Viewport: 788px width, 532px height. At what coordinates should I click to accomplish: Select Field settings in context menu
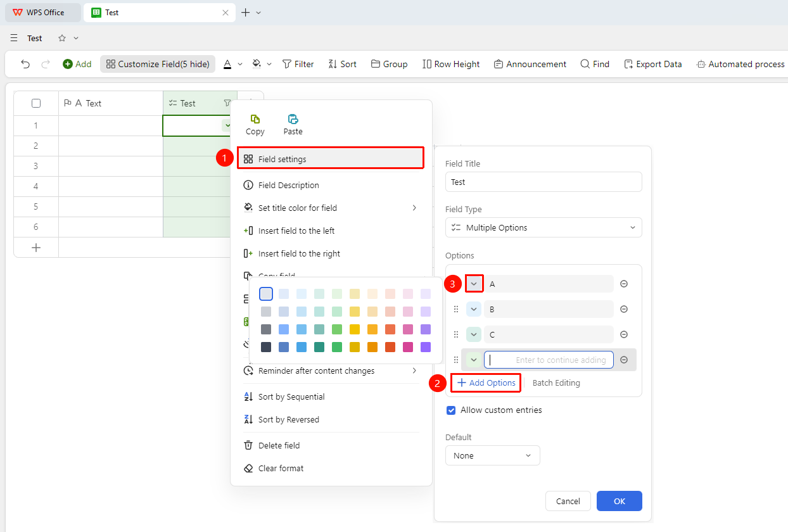(330, 159)
